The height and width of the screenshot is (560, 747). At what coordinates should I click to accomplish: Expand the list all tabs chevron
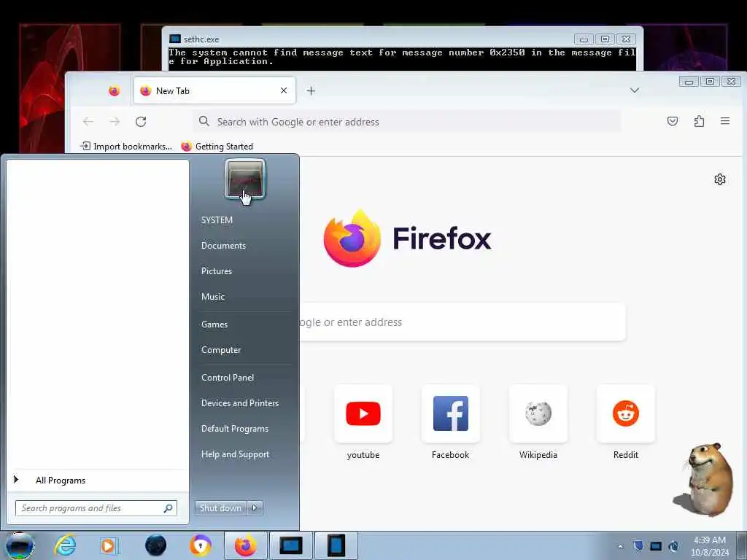634,90
